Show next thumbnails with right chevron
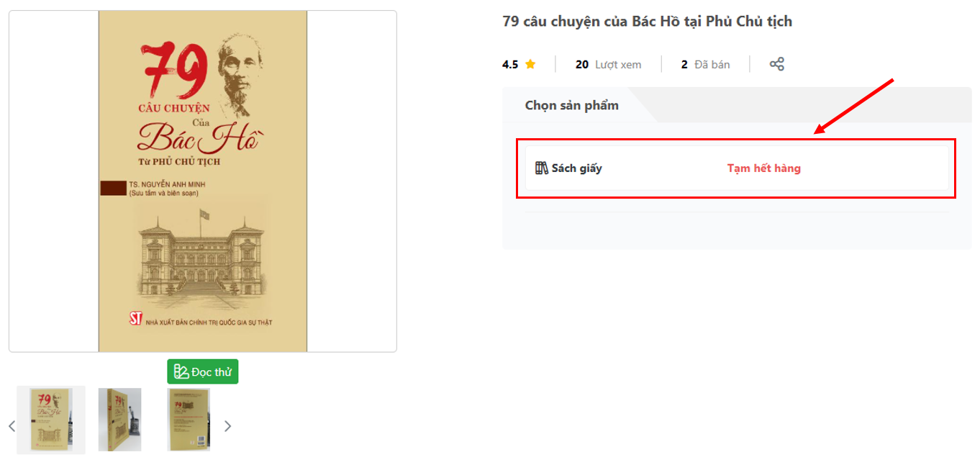Viewport: 980px width, 465px height. tap(227, 426)
